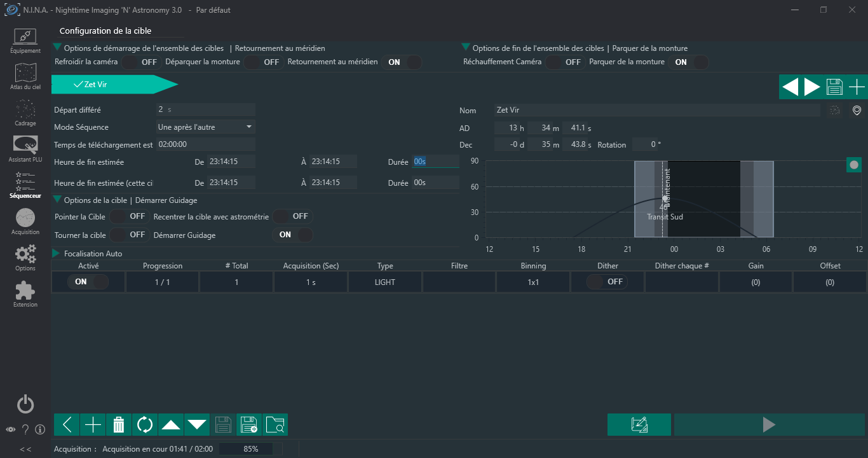Open the 1x1 binning dropdown
868x458 pixels.
pos(533,282)
